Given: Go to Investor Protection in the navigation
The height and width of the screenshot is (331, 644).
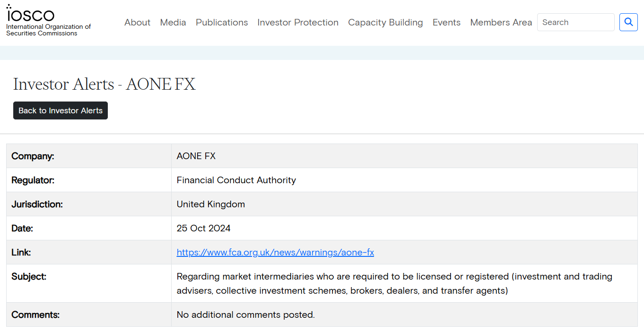Looking at the screenshot, I should tap(298, 22).
